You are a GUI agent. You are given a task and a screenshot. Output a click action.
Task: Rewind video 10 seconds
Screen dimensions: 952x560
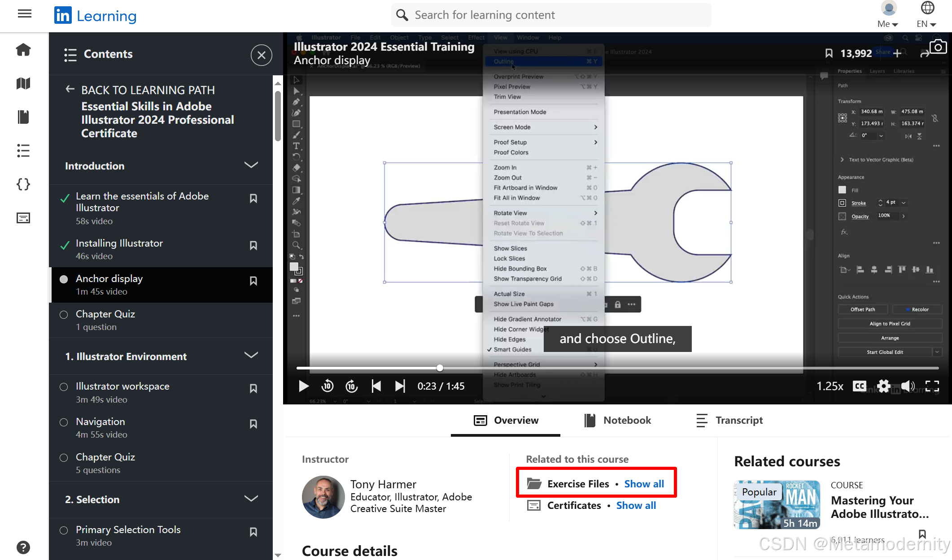(328, 386)
